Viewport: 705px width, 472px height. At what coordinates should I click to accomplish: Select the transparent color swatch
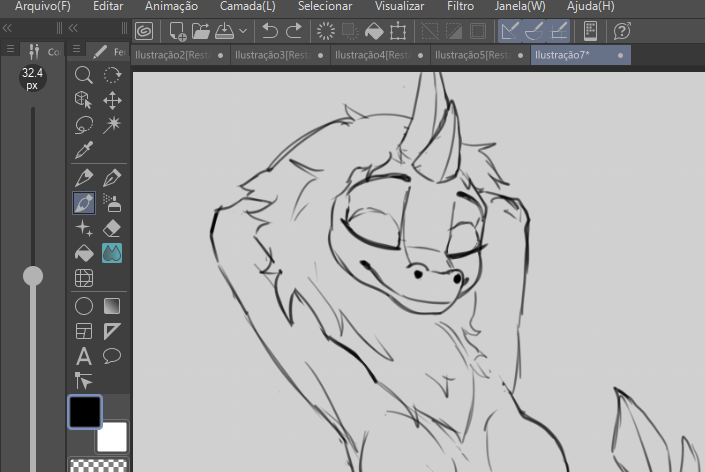[x=98, y=465]
